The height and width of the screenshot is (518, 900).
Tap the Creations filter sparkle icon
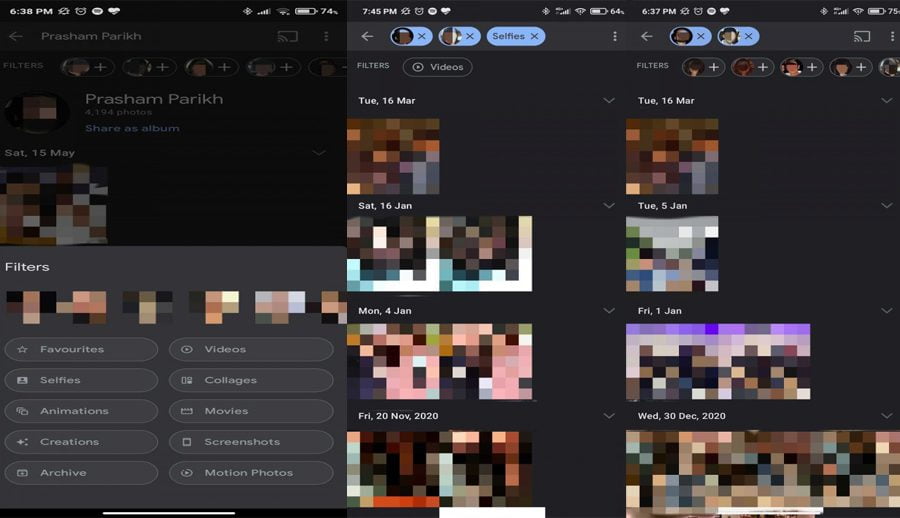tap(22, 442)
